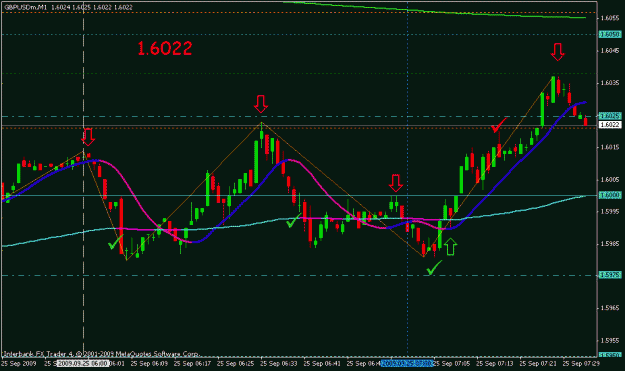The width and height of the screenshot is (625, 371).
Task: Select the green check mark near 06:01 low
Action: coord(116,243)
